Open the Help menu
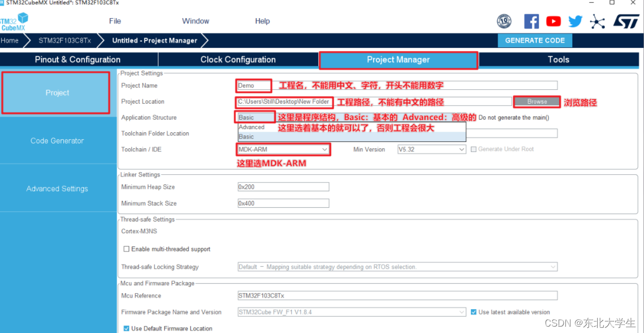Screen dimensions: 644x333 coord(262,21)
